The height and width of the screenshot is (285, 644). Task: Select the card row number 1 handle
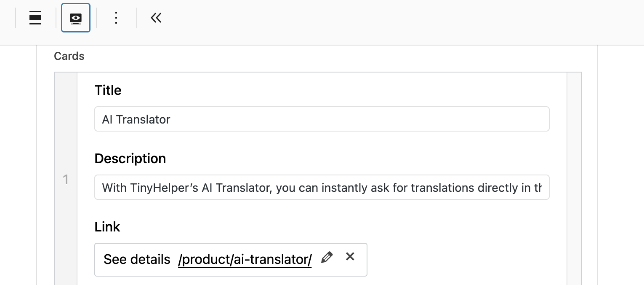click(x=66, y=180)
